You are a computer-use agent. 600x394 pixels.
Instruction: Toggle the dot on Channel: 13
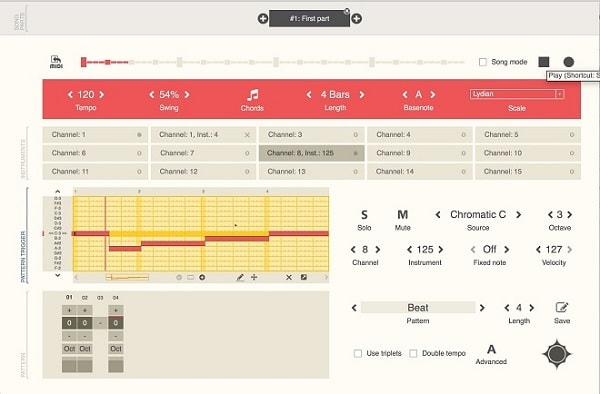coord(355,172)
